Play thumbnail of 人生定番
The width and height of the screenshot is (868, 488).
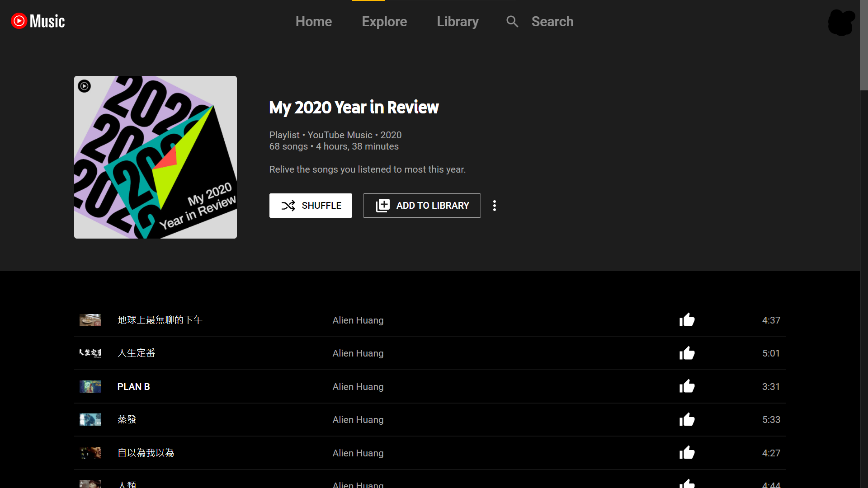[x=90, y=353]
